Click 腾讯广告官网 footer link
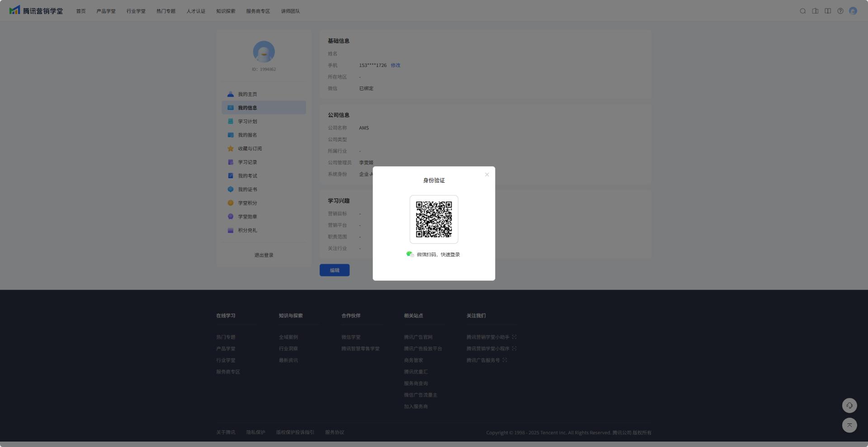The image size is (868, 447). pyautogui.click(x=418, y=337)
